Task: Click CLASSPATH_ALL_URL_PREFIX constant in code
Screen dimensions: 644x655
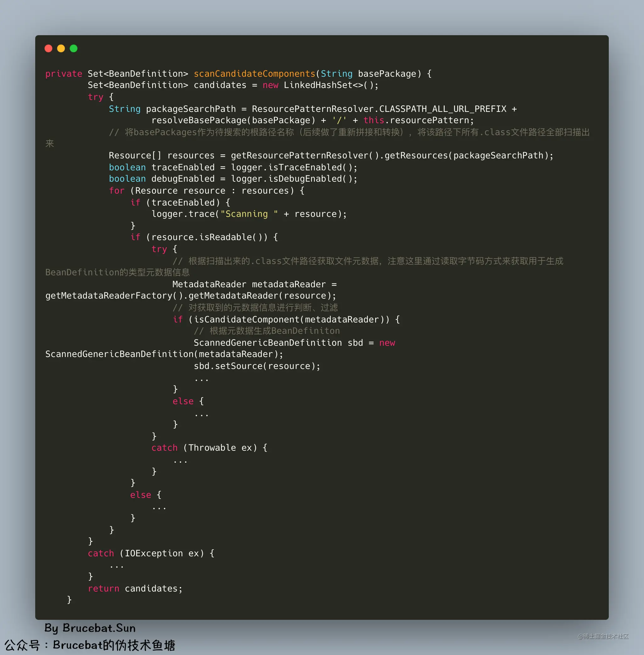Action: click(x=442, y=109)
